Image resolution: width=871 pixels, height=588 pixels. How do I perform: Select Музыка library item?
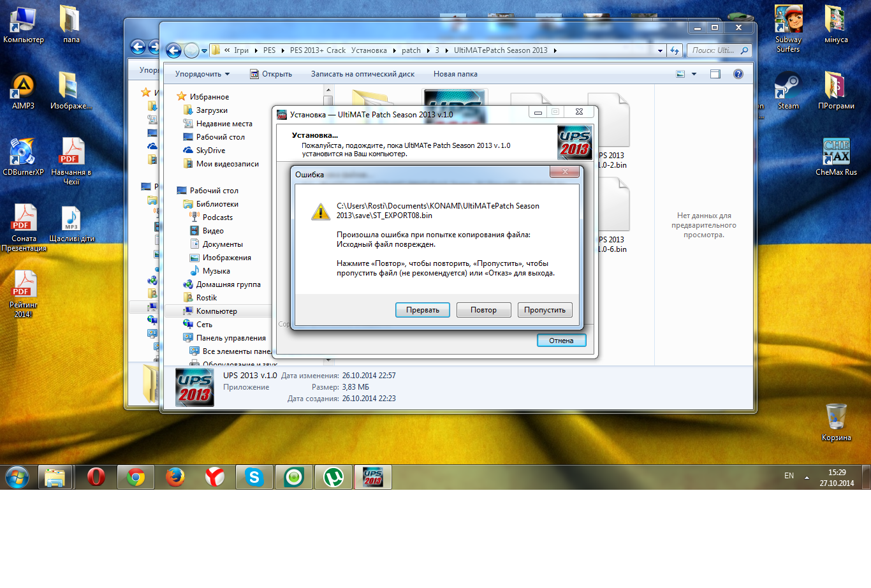click(x=216, y=271)
